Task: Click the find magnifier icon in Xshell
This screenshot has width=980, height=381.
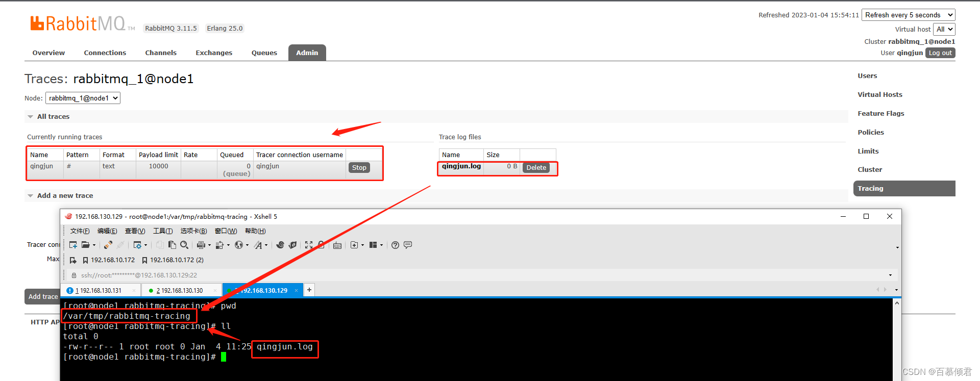Action: (184, 245)
